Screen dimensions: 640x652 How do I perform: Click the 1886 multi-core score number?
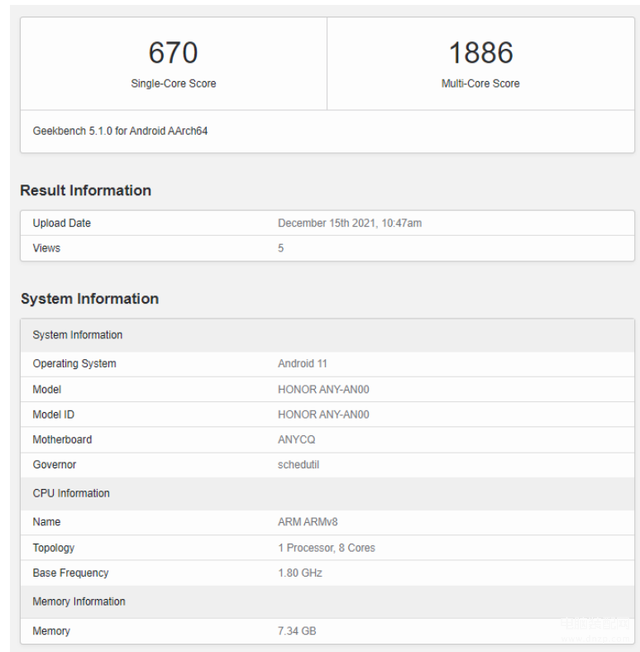click(x=481, y=53)
